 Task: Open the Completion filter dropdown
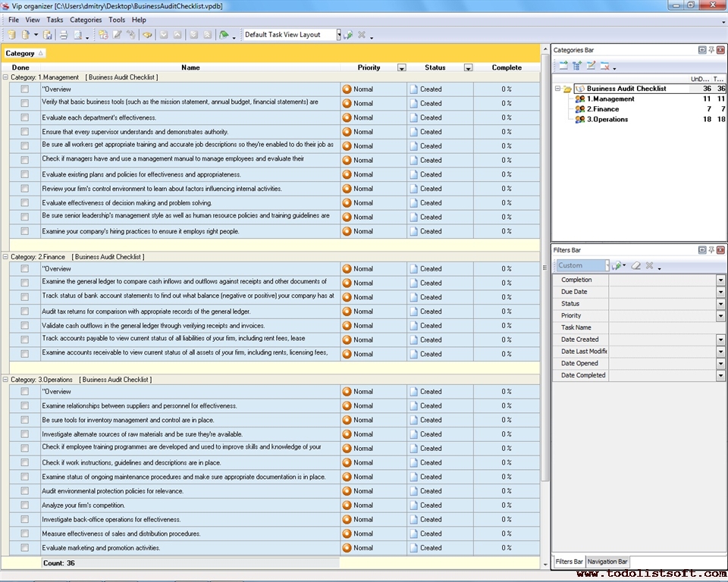pyautogui.click(x=720, y=280)
